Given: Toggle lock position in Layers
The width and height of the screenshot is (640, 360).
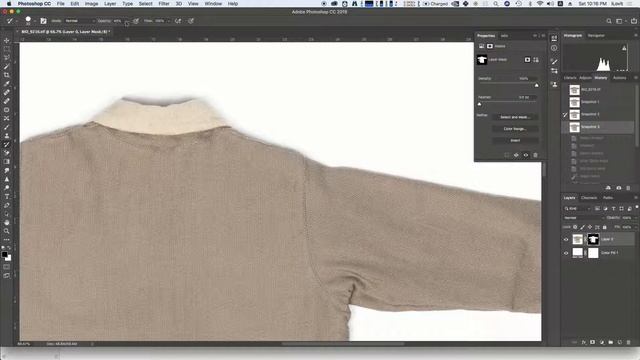Looking at the screenshot, I should [590, 227].
